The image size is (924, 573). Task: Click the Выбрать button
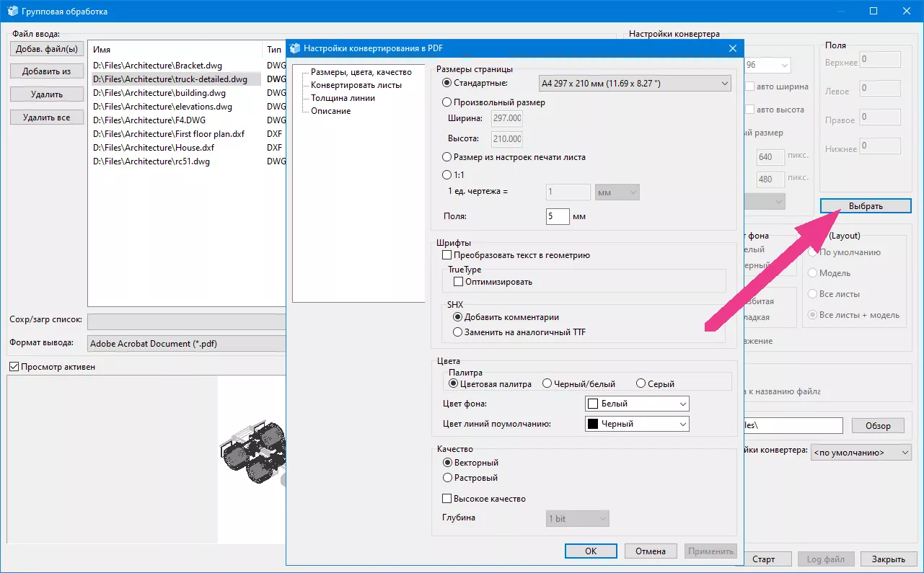tap(865, 206)
